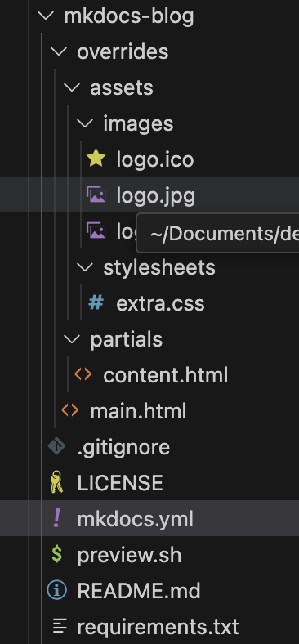Viewport: 299px width, 644px height.
Task: Click the exclamation icon of mkdocs.yml
Action: (x=56, y=518)
